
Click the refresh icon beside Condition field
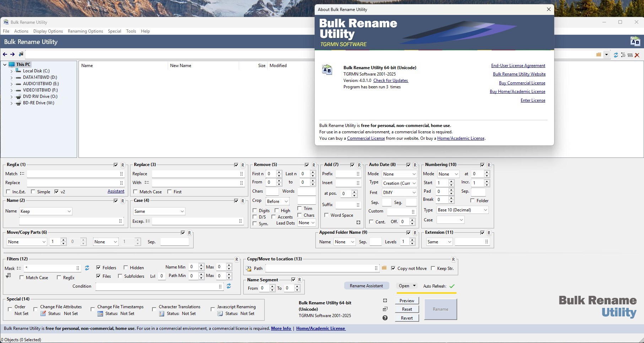tap(229, 286)
